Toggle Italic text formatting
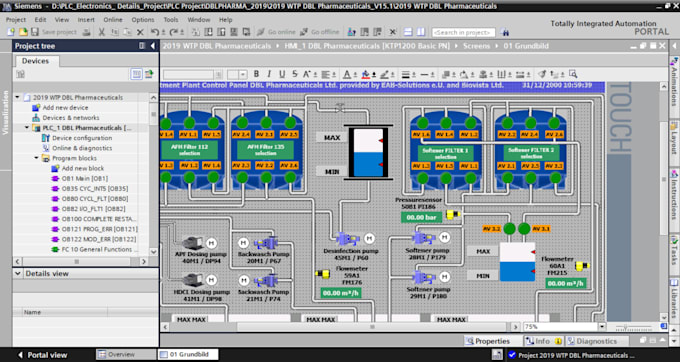Viewport: 680px width, 362px height. (269, 74)
